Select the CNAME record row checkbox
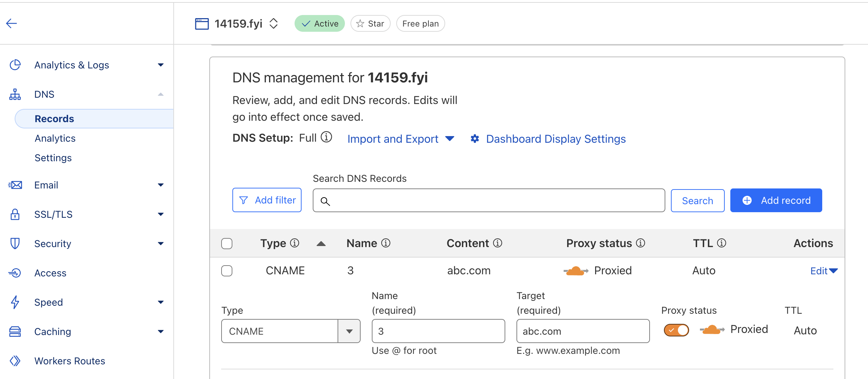Screen dimensions: 868x379 [x=227, y=270]
